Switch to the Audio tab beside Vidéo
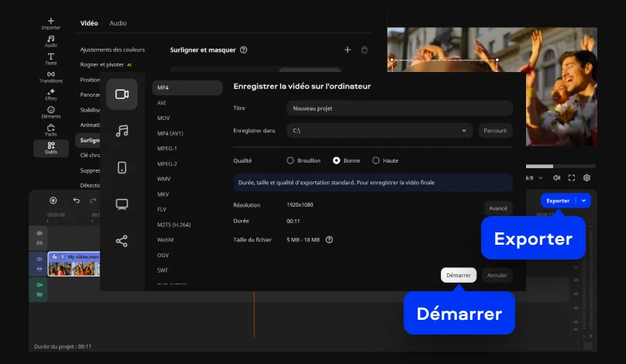 tap(118, 23)
